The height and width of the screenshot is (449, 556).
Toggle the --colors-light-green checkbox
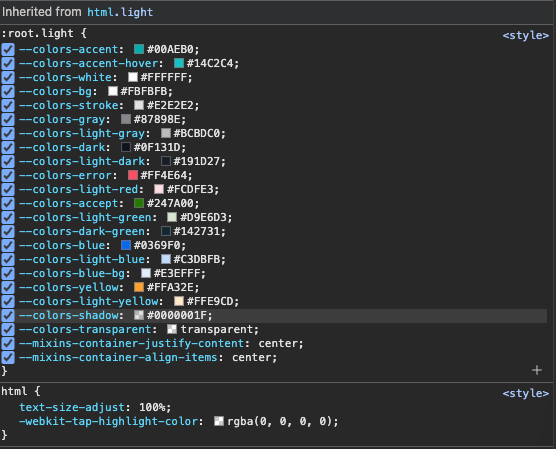pos(8,217)
